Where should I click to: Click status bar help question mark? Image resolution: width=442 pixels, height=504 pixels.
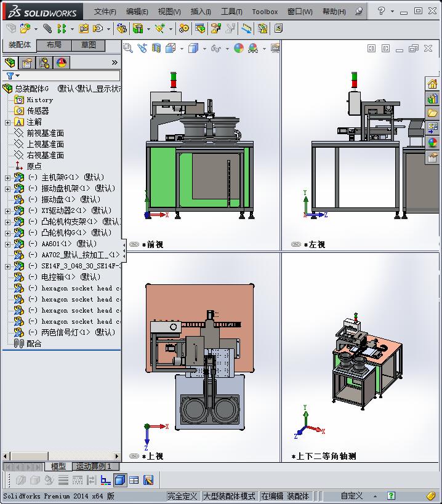[391, 496]
